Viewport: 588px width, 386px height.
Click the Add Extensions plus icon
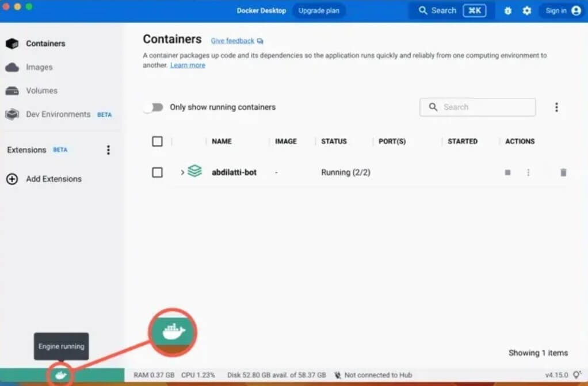coord(12,179)
